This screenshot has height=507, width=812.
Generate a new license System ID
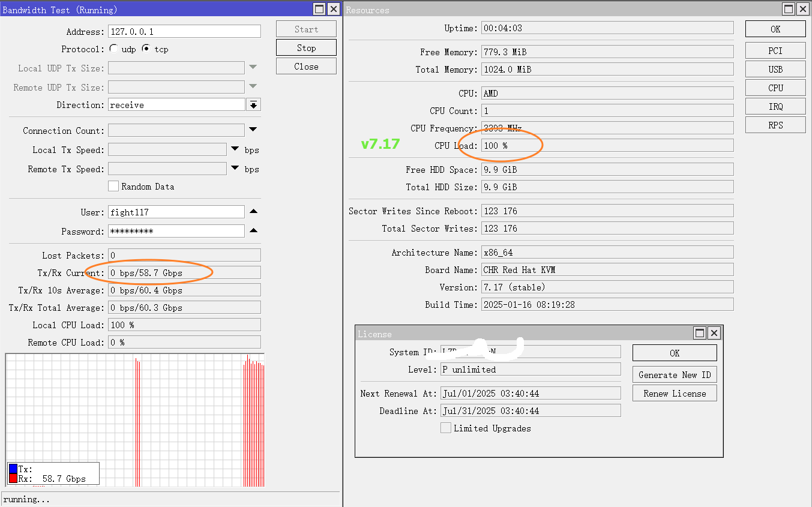click(674, 374)
